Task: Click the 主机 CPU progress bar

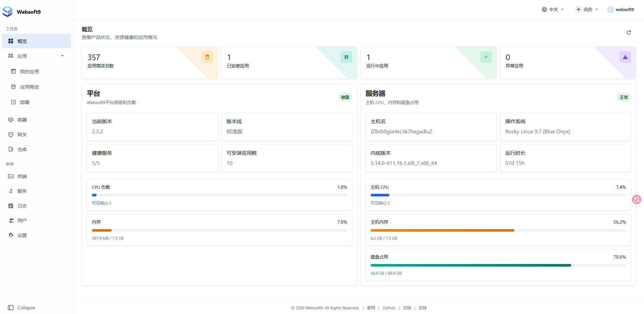Action: (498, 195)
